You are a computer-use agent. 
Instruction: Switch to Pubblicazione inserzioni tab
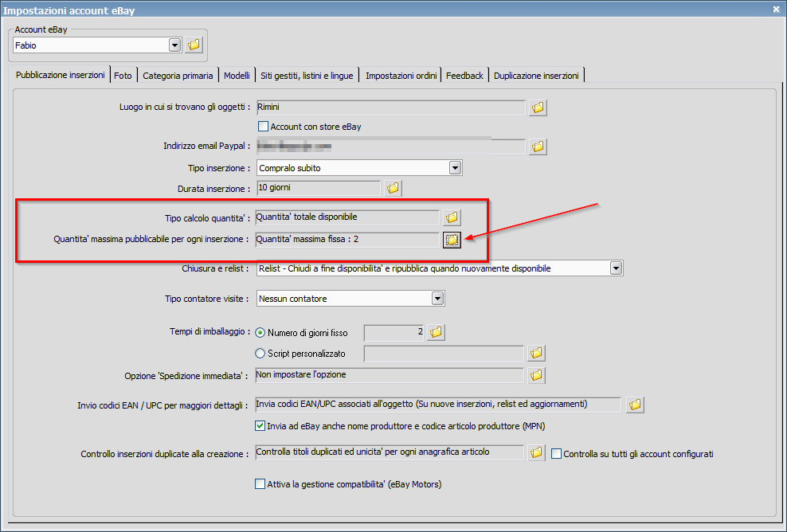coord(61,75)
